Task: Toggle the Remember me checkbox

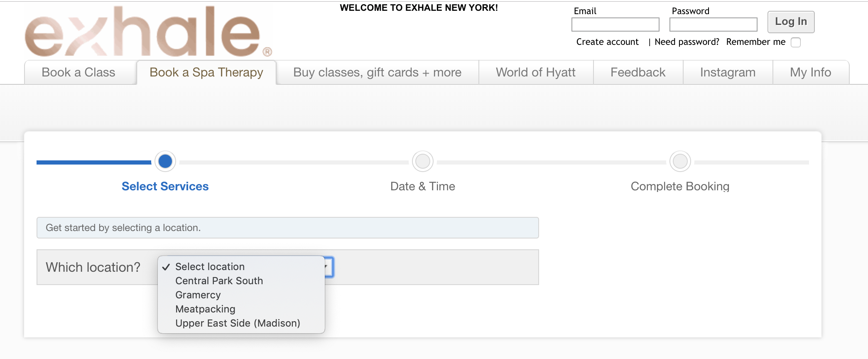Action: [x=796, y=42]
